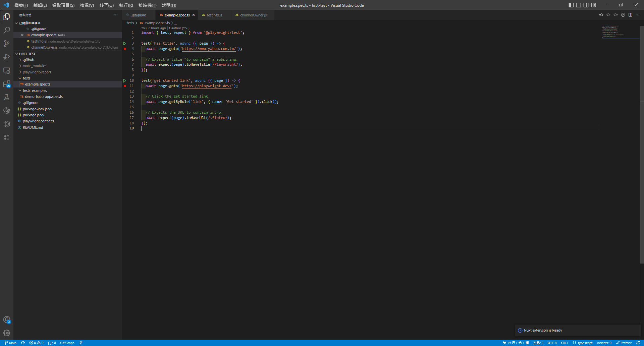644x346 pixels.
Task: Open the Testing flask view
Action: [7, 97]
